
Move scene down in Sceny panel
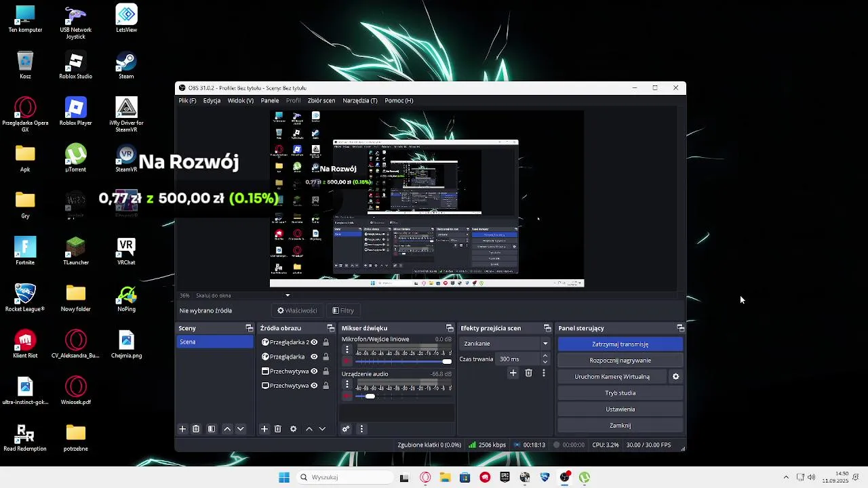point(240,429)
